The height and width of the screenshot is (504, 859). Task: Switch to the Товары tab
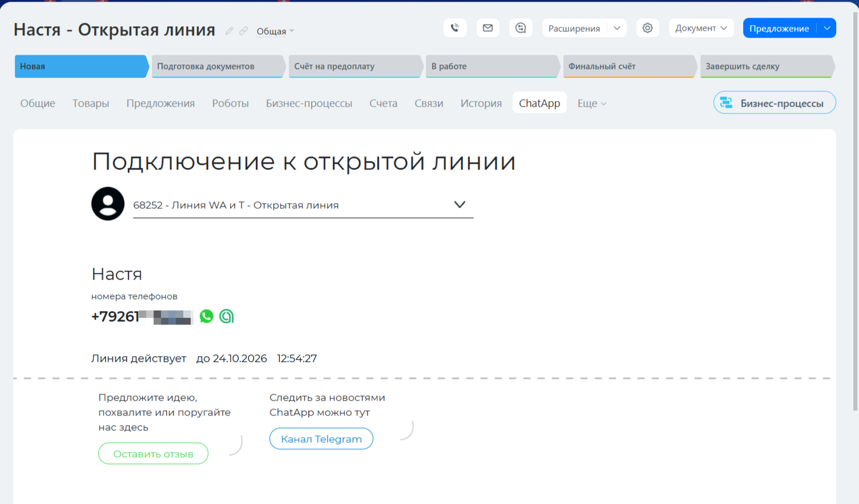[91, 103]
